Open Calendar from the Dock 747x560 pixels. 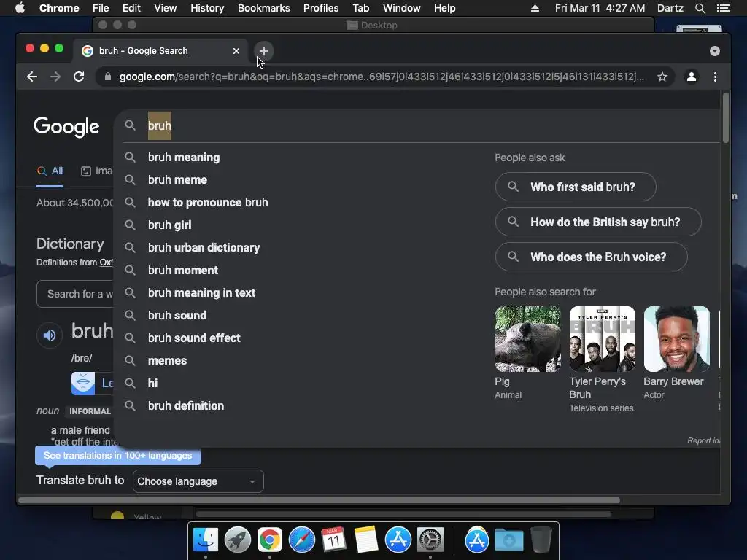click(333, 540)
